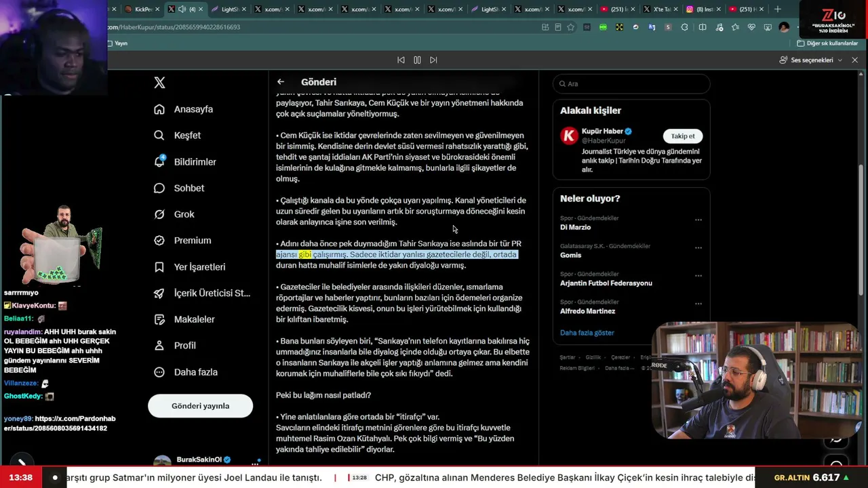This screenshot has height=488, width=868.
Task: Skip to next in read-aloud bar
Action: point(433,60)
